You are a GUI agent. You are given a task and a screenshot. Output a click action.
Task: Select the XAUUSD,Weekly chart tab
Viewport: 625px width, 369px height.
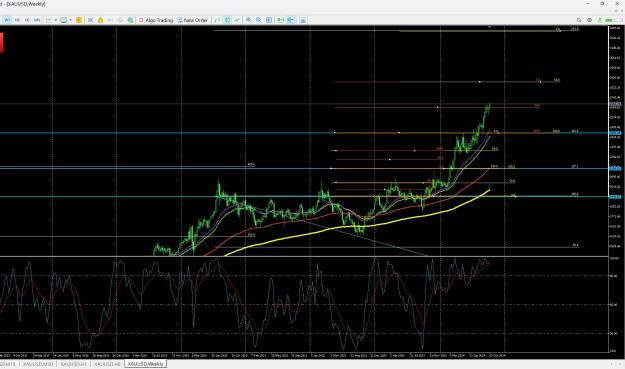pyautogui.click(x=145, y=364)
